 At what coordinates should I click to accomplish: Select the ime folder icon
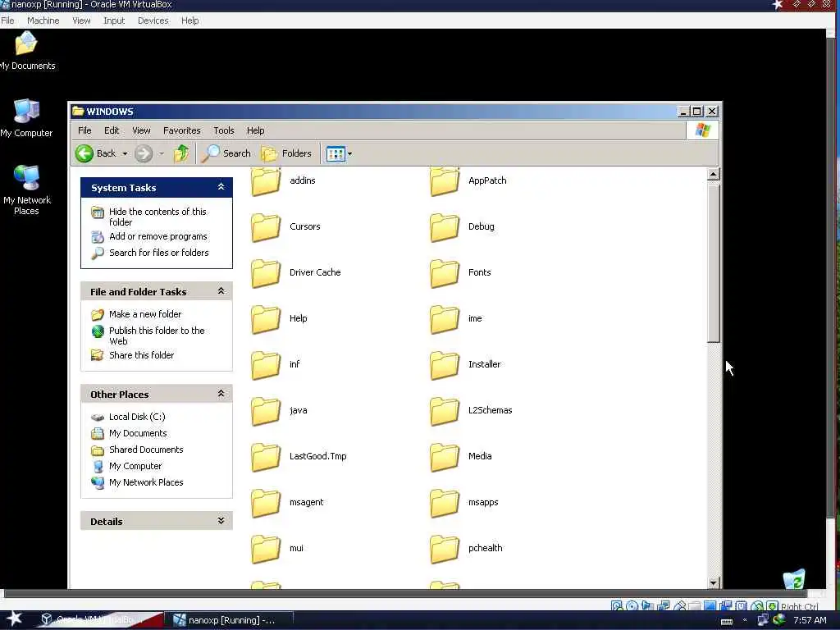[445, 319]
